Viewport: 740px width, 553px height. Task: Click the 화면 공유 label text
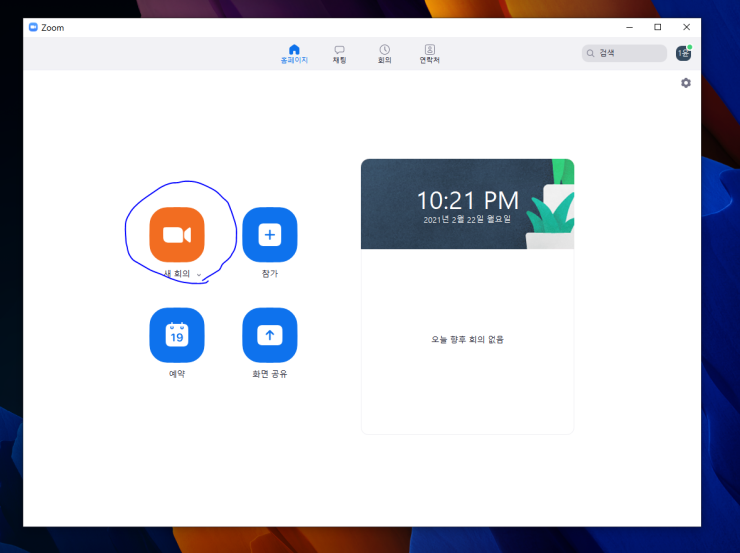[269, 374]
